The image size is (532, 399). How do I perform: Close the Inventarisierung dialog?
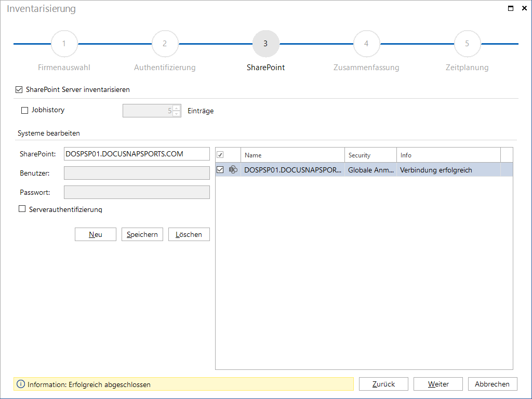click(x=524, y=8)
